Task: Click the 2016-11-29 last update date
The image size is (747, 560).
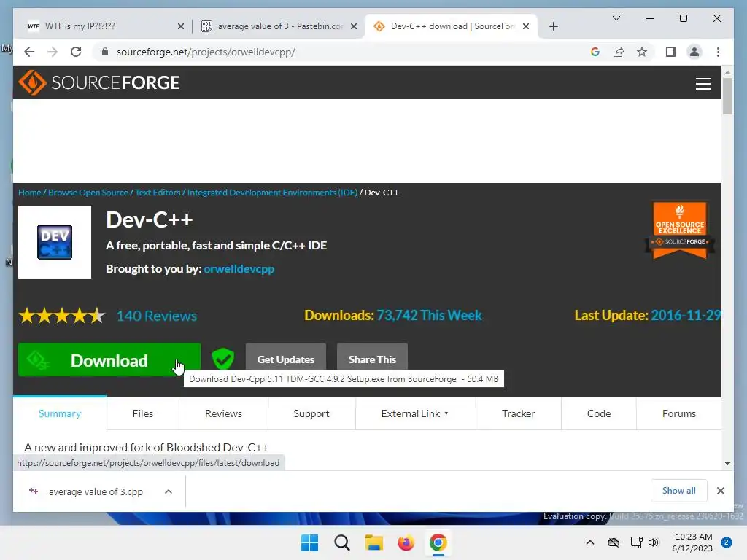Action: [686, 315]
